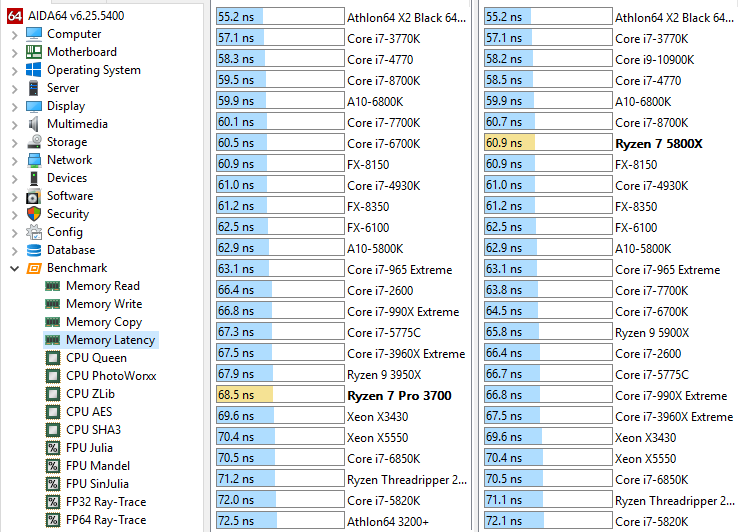The width and height of the screenshot is (738, 532).
Task: Click the Server tower icon
Action: 33,88
